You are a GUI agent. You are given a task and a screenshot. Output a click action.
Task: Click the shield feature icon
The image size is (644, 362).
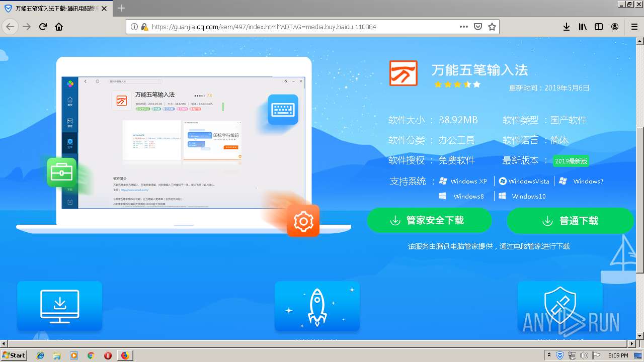pos(560,306)
